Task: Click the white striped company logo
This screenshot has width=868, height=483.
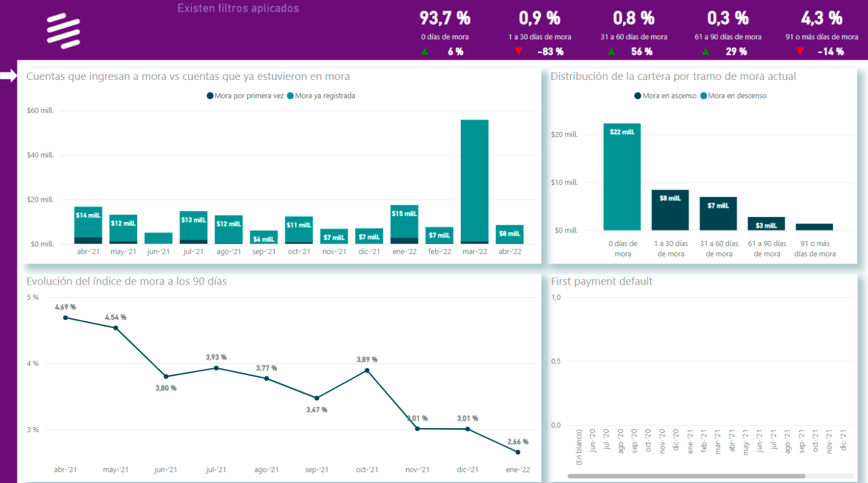Action: [63, 31]
